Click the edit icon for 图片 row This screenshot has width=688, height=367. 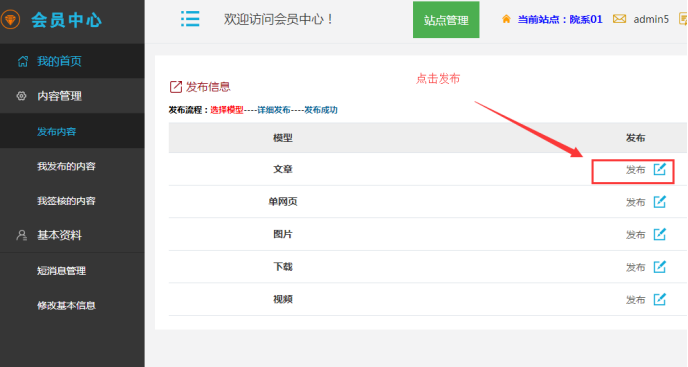coord(659,234)
